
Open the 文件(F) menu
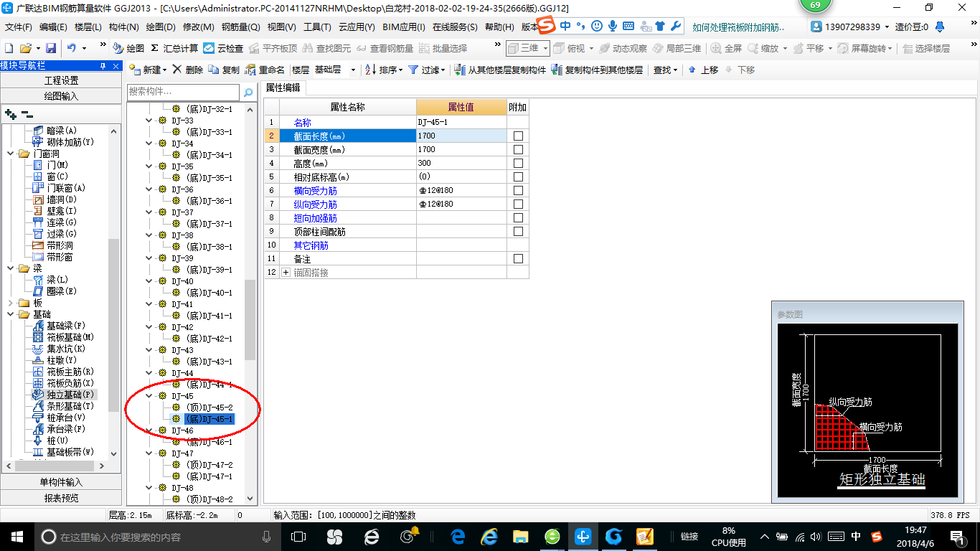[x=19, y=27]
